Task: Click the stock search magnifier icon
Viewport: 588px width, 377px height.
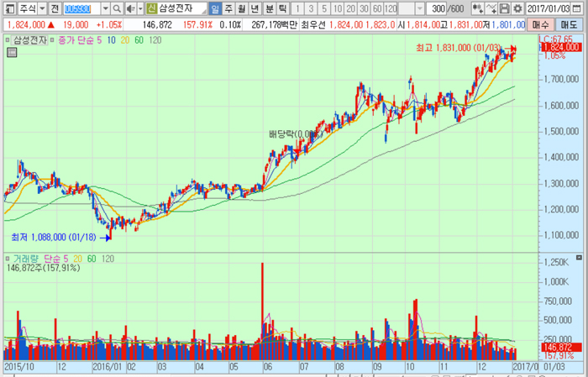Action: click(118, 8)
